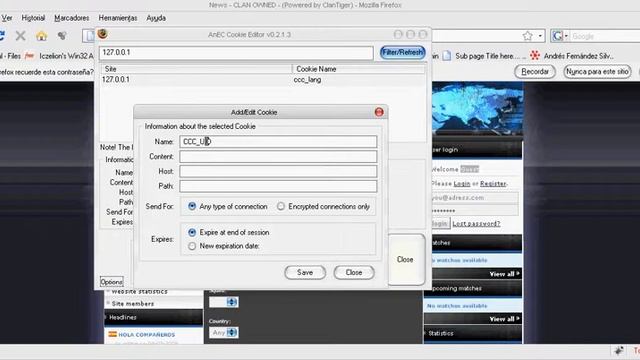The image size is (640, 360).
Task: Click Close button next to Save
Action: [x=354, y=272]
